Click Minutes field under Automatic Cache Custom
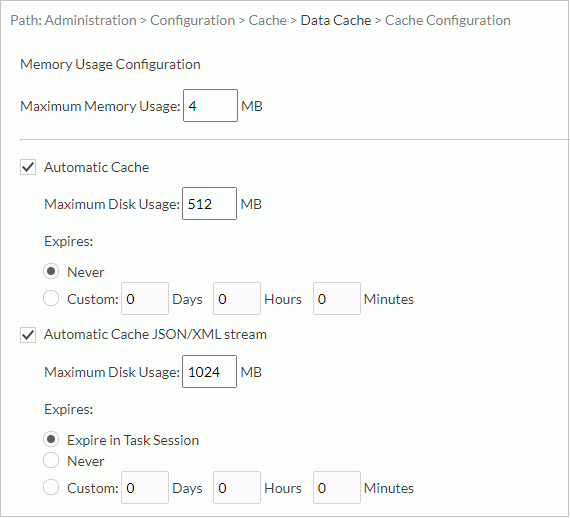570x518 pixels. [337, 298]
